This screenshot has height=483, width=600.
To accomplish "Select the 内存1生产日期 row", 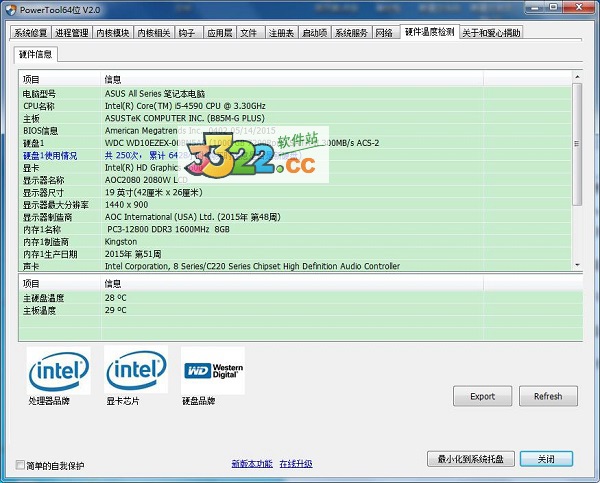I will tap(295, 254).
